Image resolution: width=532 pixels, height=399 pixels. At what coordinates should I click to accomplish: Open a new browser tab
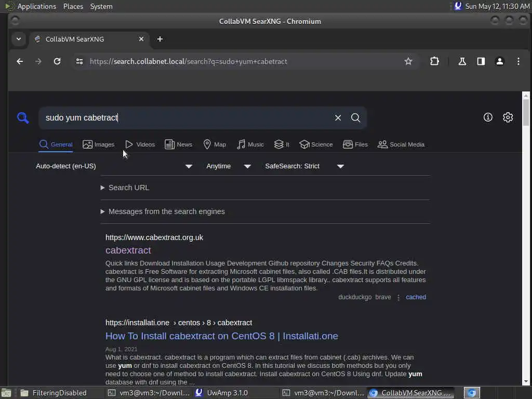tap(160, 39)
